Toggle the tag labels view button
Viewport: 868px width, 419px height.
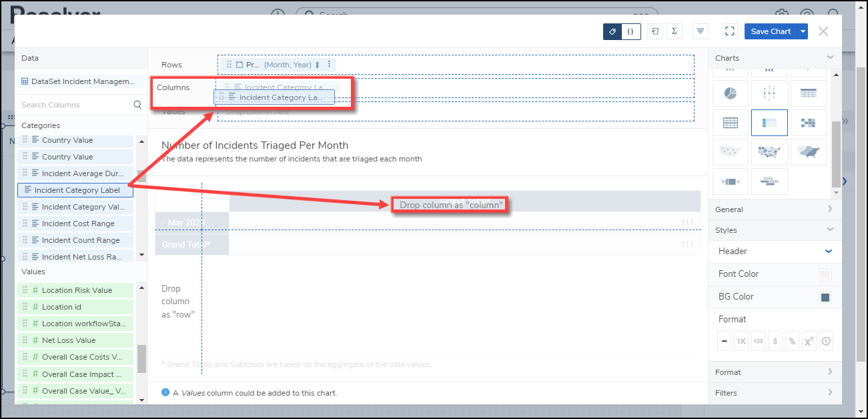pyautogui.click(x=612, y=31)
